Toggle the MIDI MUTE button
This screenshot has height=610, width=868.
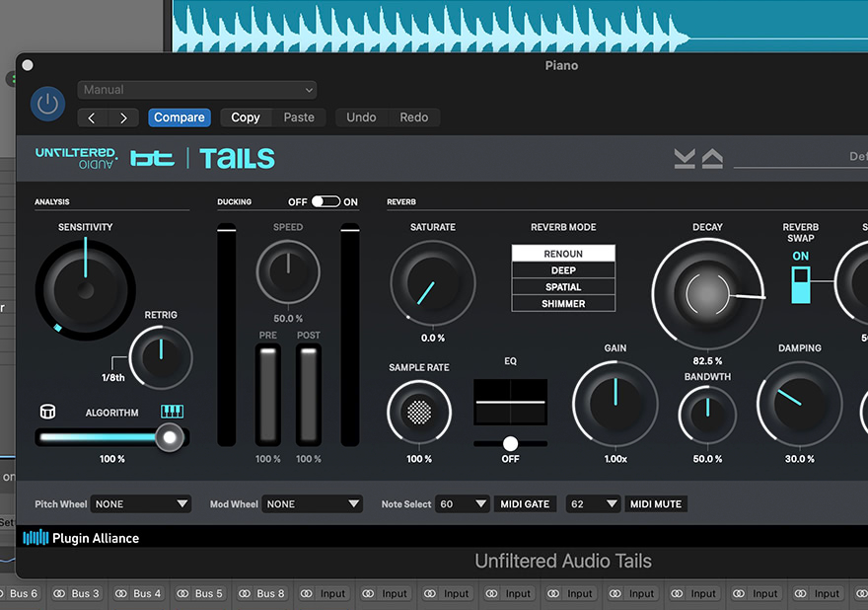point(655,504)
